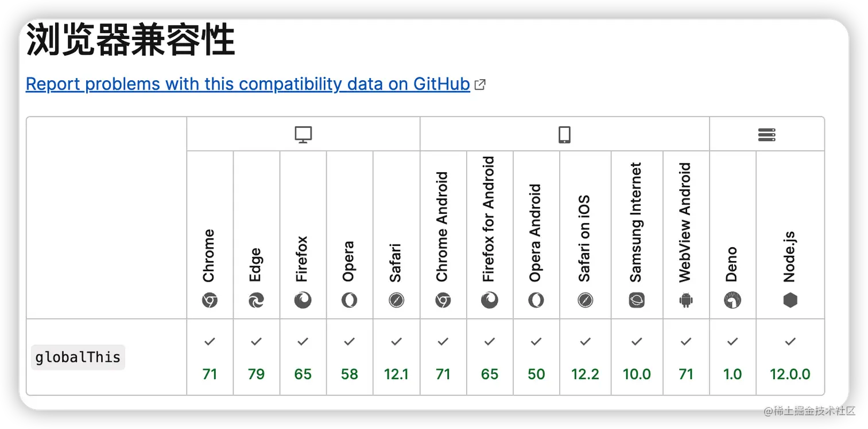Viewport: 868px width, 429px height.
Task: Expand Edge version 79 support cell
Action: 256,357
